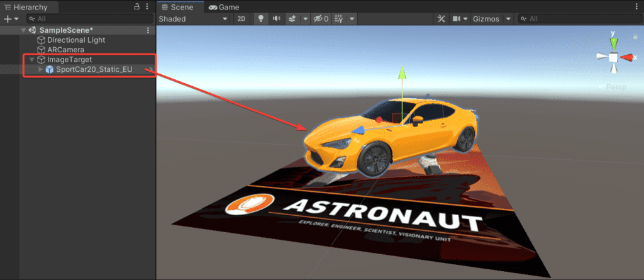Screen dimensions: 644x280
Task: Click the plus button to create object
Action: 7,18
